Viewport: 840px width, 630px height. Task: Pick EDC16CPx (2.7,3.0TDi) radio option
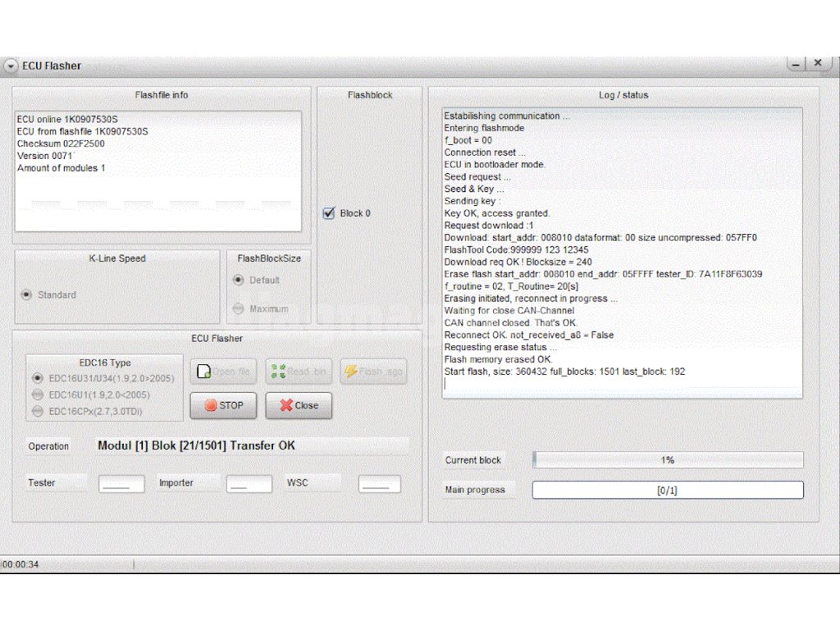[x=37, y=411]
